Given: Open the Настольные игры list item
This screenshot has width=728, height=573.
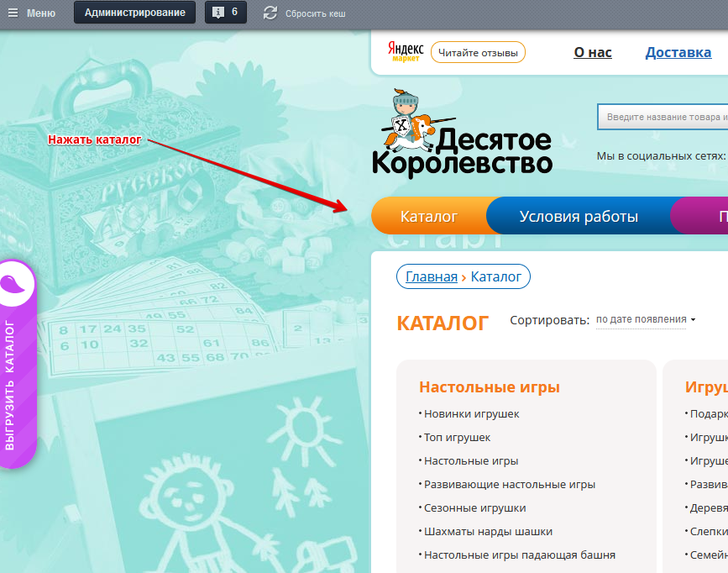Looking at the screenshot, I should [471, 461].
